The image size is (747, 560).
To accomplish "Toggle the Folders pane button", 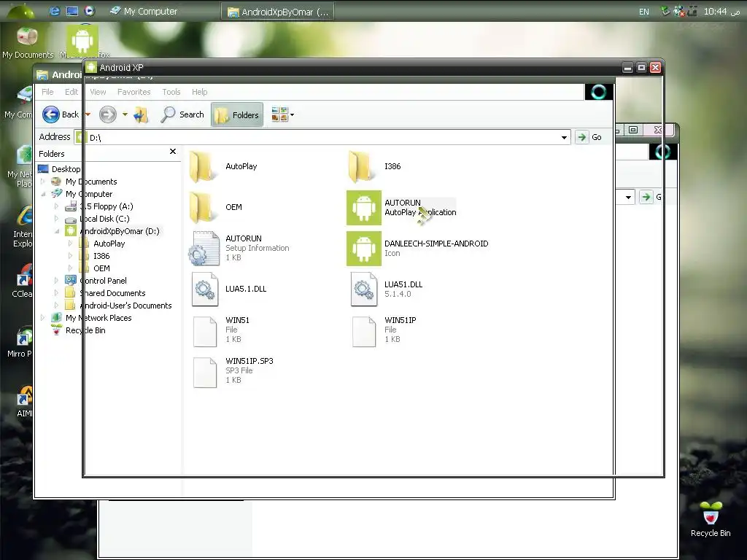I will [x=237, y=114].
